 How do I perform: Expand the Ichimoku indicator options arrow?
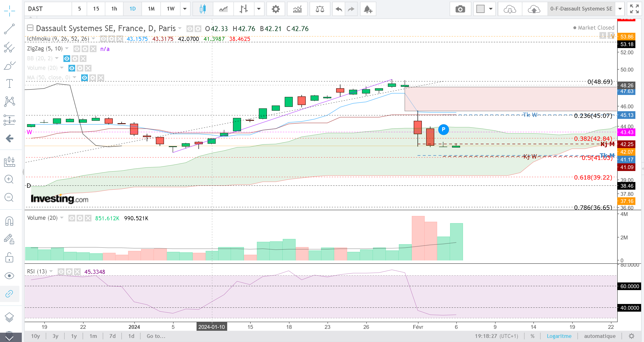coord(94,39)
